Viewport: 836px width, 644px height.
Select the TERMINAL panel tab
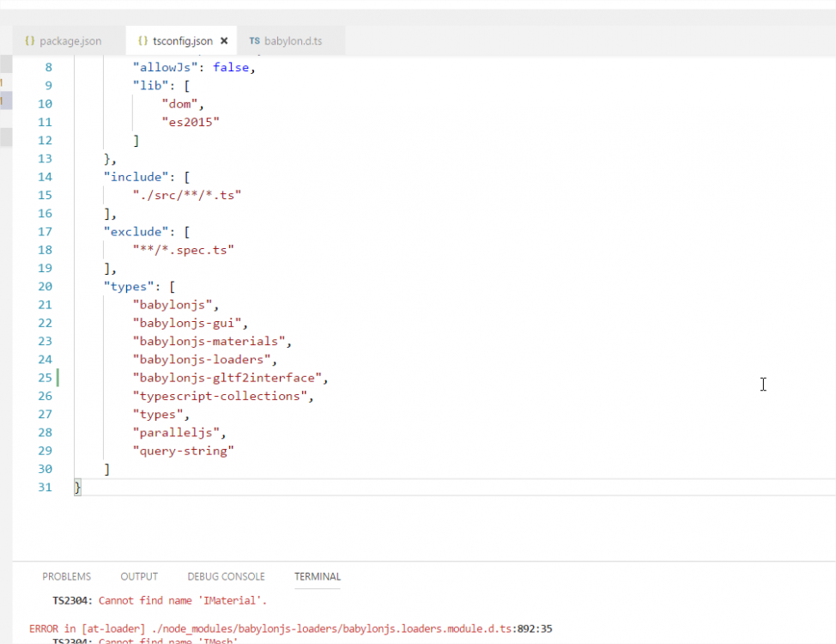[318, 577]
